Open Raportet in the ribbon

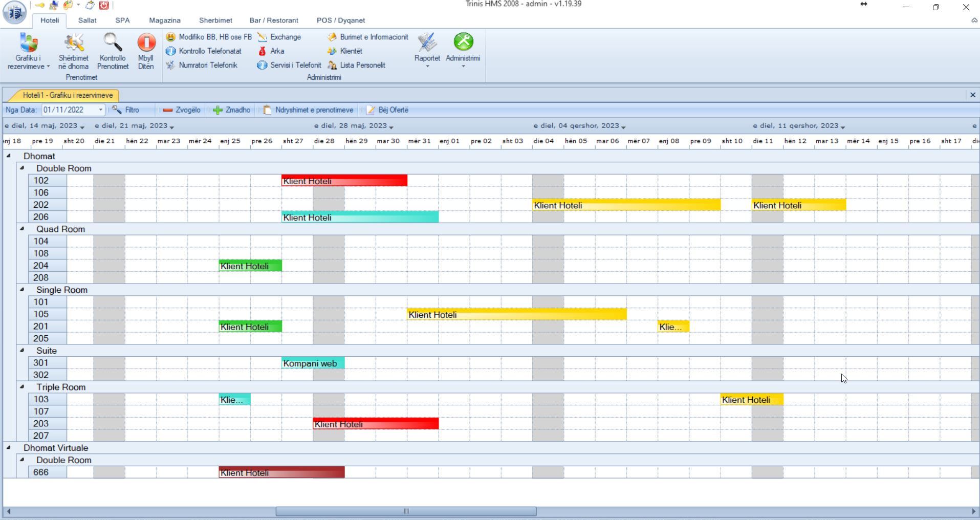tap(427, 44)
